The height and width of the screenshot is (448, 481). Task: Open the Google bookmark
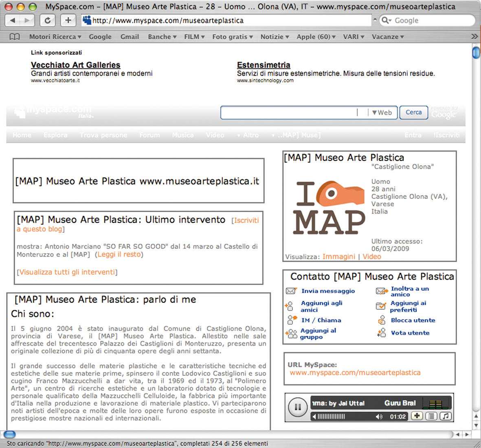[x=100, y=37]
